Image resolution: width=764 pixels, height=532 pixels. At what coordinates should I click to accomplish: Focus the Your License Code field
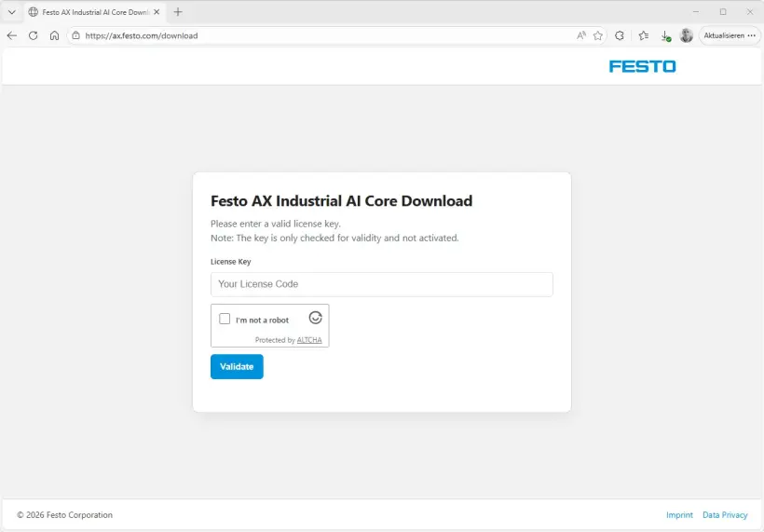[x=381, y=284]
